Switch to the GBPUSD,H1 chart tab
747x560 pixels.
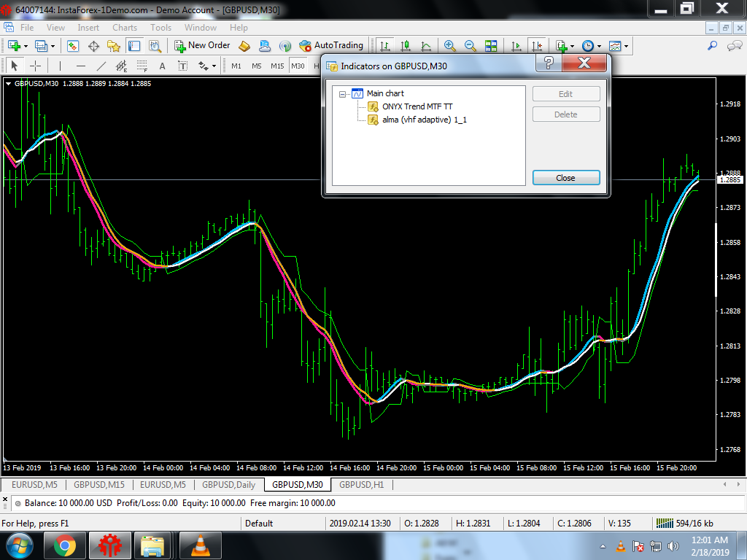[x=362, y=485]
